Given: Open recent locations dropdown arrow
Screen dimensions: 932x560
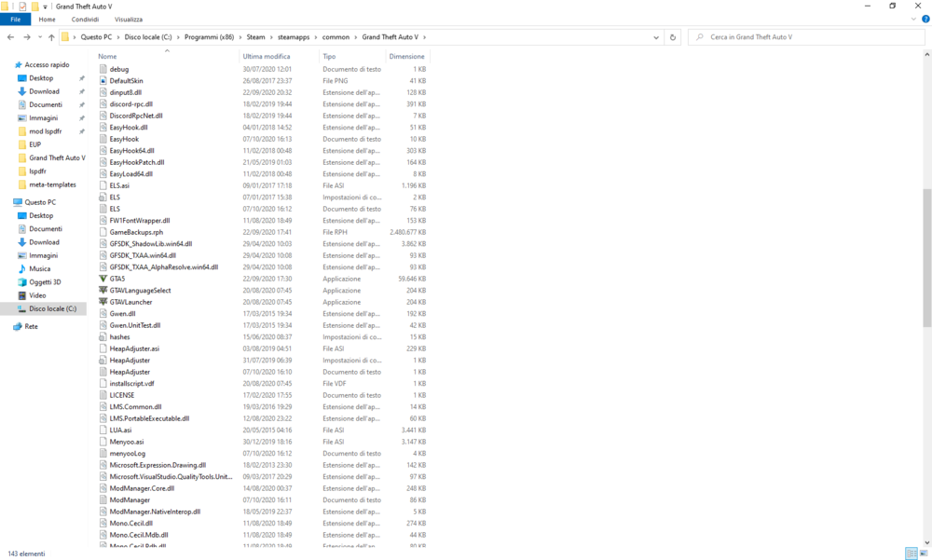Looking at the screenshot, I should [x=40, y=37].
